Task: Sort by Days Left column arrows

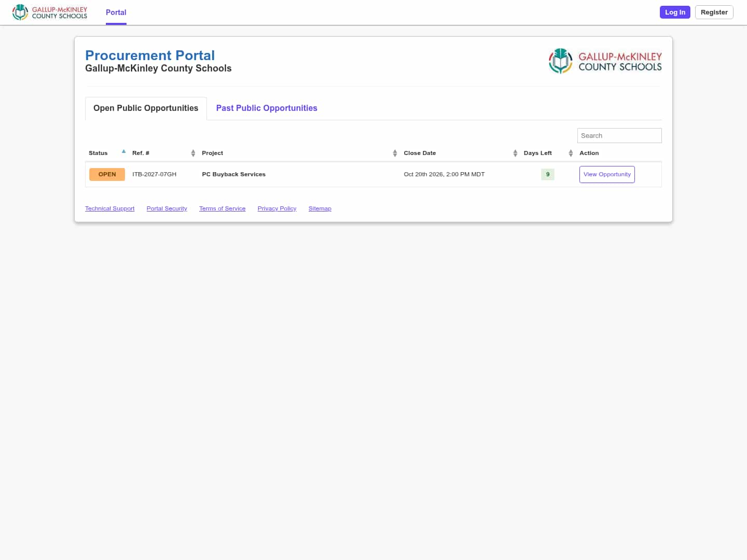Action: (x=571, y=153)
